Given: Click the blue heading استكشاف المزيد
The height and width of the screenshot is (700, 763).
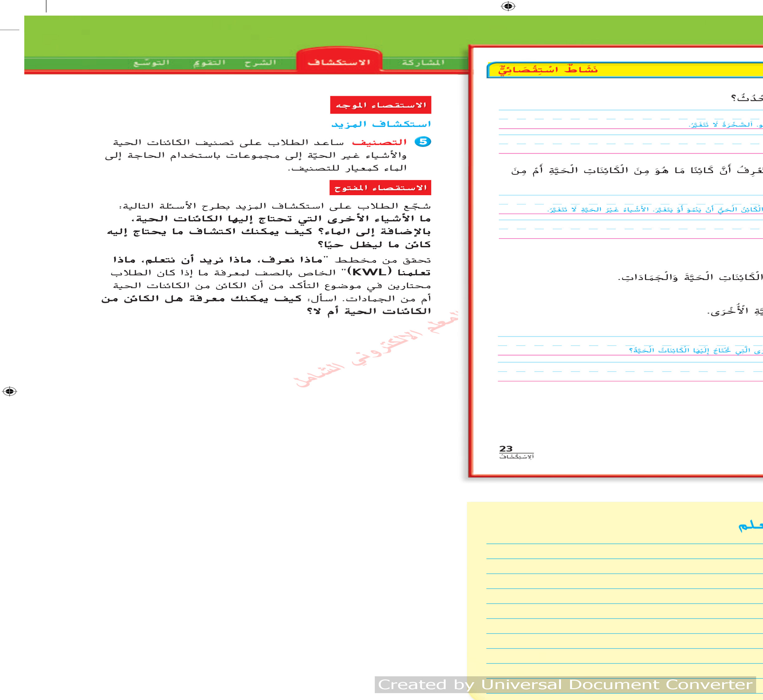Looking at the screenshot, I should pyautogui.click(x=381, y=124).
